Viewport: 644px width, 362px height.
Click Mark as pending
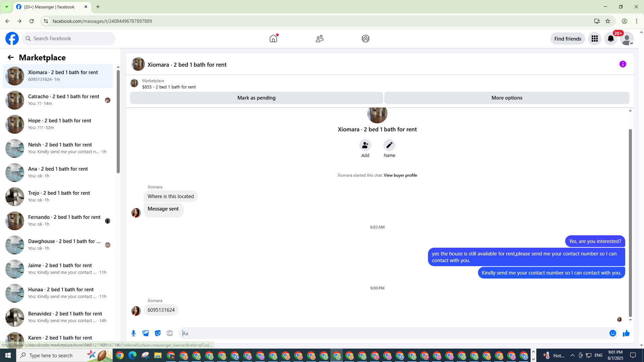(x=257, y=98)
